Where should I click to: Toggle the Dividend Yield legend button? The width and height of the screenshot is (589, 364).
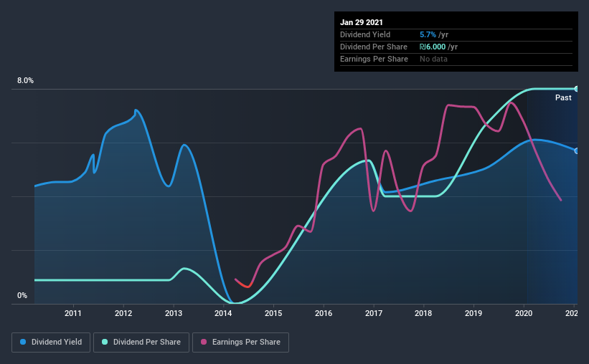[x=51, y=343]
